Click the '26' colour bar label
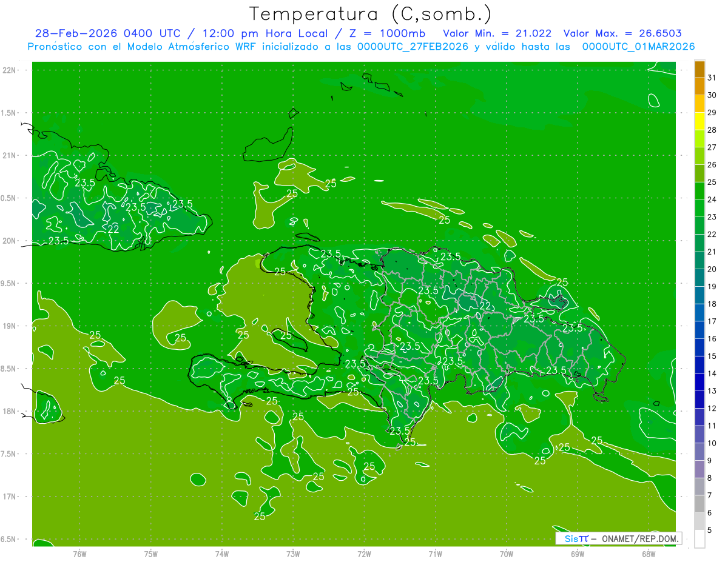 point(712,165)
